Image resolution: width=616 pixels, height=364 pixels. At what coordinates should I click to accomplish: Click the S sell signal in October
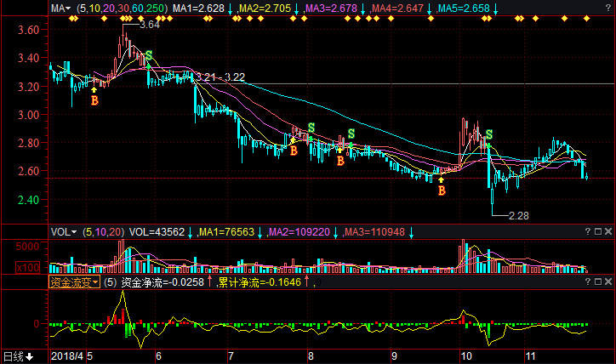point(489,134)
